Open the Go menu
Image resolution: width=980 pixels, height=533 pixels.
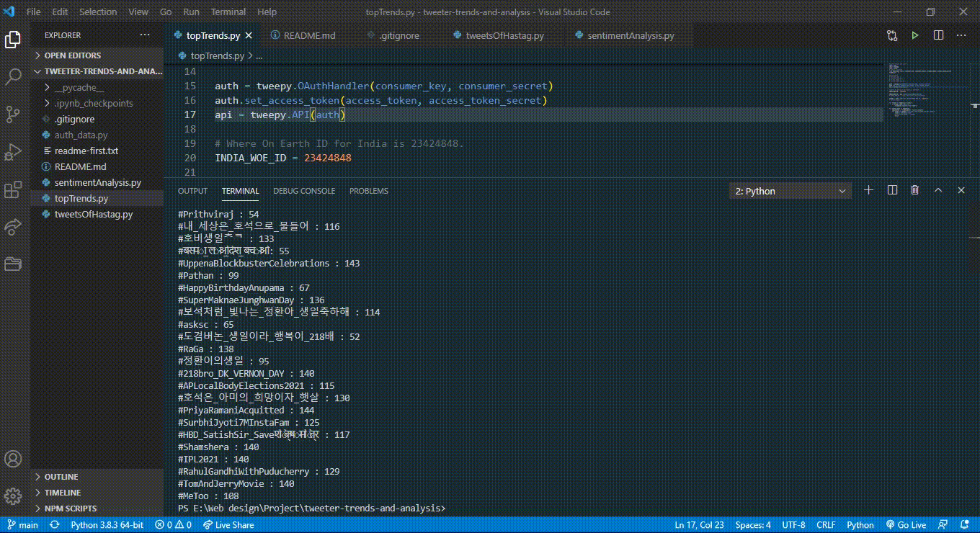[x=166, y=12]
